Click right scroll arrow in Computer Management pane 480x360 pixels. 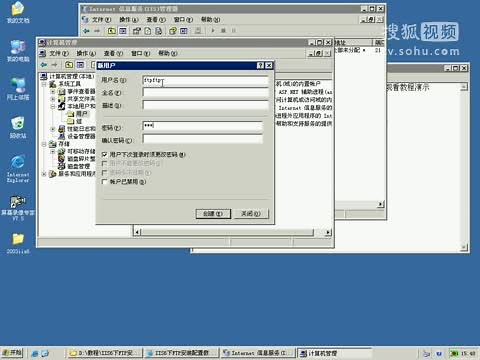click(x=328, y=232)
